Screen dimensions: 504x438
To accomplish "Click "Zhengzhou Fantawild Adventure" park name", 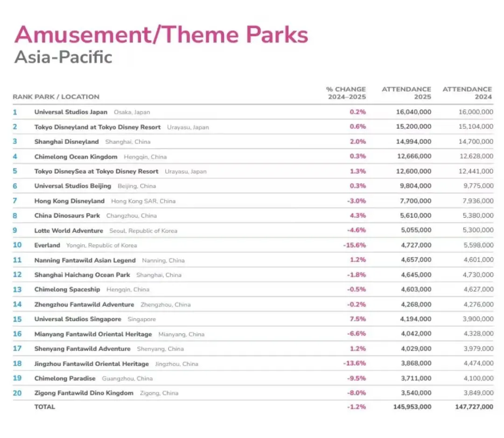I will [84, 304].
